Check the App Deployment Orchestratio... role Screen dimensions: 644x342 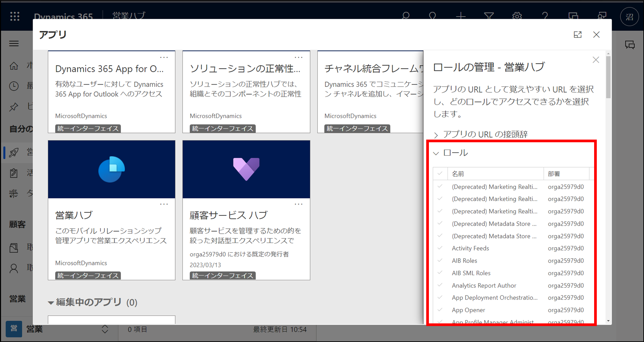[440, 297]
